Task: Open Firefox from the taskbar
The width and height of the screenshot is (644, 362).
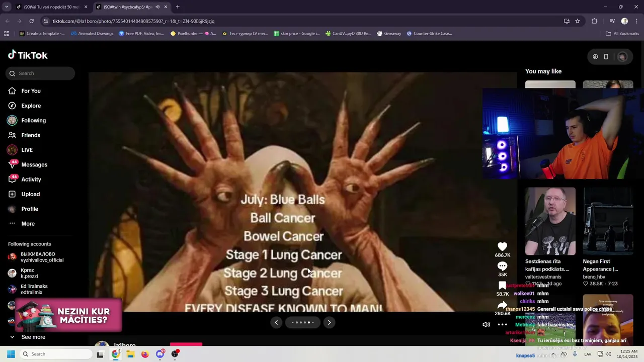Action: tap(145, 354)
